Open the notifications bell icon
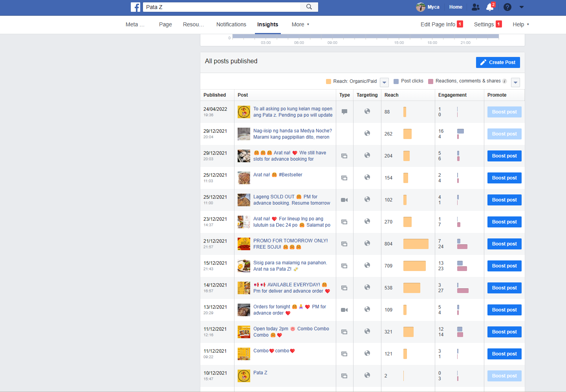The image size is (566, 392). (x=489, y=7)
